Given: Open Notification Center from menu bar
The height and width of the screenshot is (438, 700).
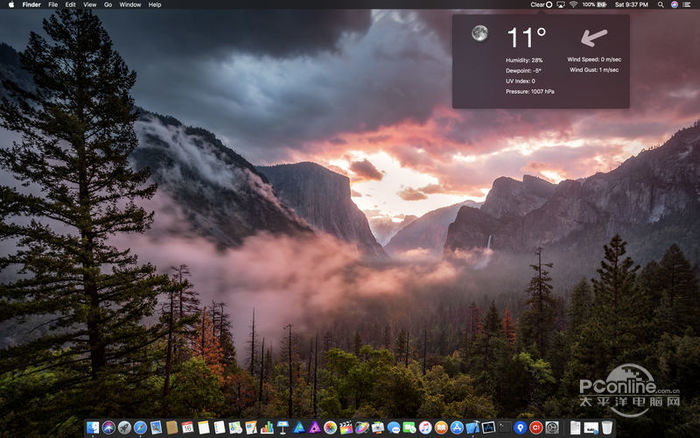Looking at the screenshot, I should pos(687,5).
